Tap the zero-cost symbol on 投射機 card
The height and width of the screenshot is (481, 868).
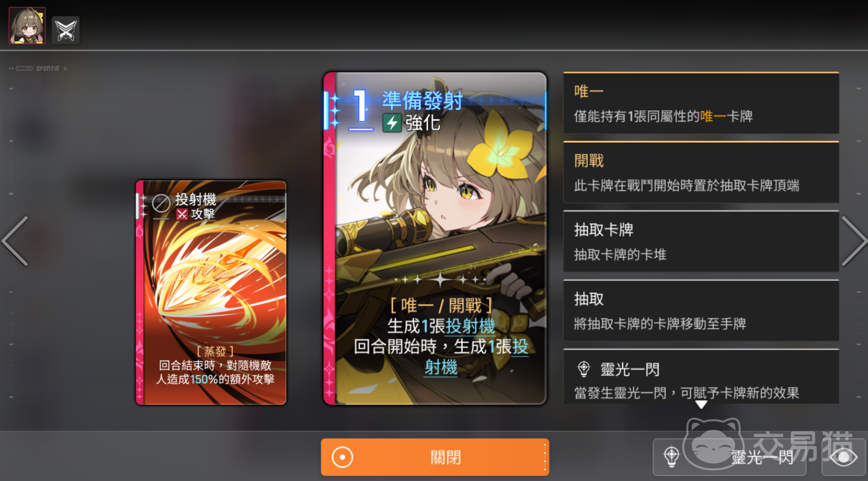[x=161, y=203]
